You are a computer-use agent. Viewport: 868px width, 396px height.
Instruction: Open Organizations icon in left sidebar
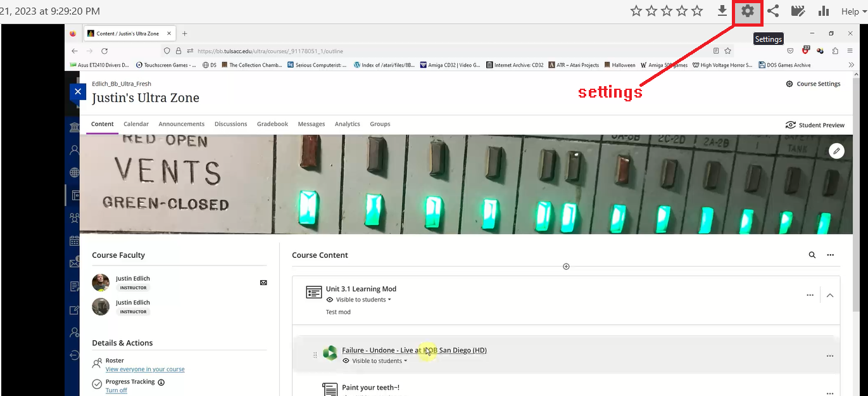coord(74,219)
